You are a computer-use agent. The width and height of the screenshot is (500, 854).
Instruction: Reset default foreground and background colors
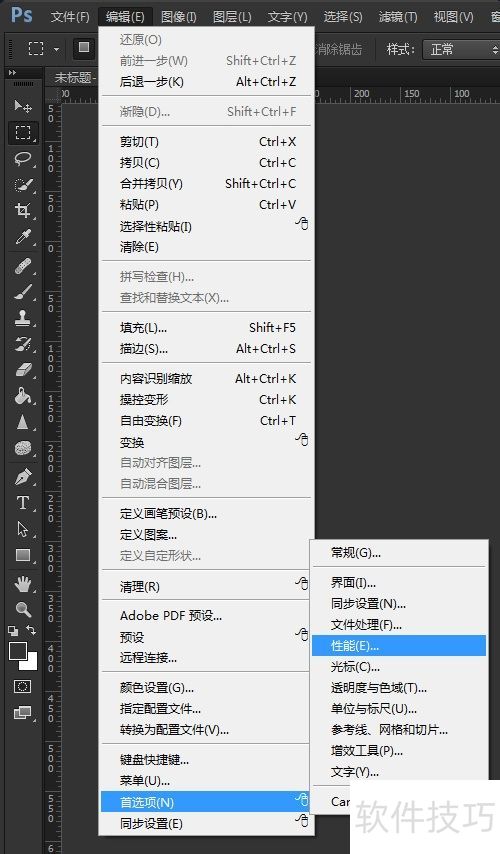tap(13, 631)
